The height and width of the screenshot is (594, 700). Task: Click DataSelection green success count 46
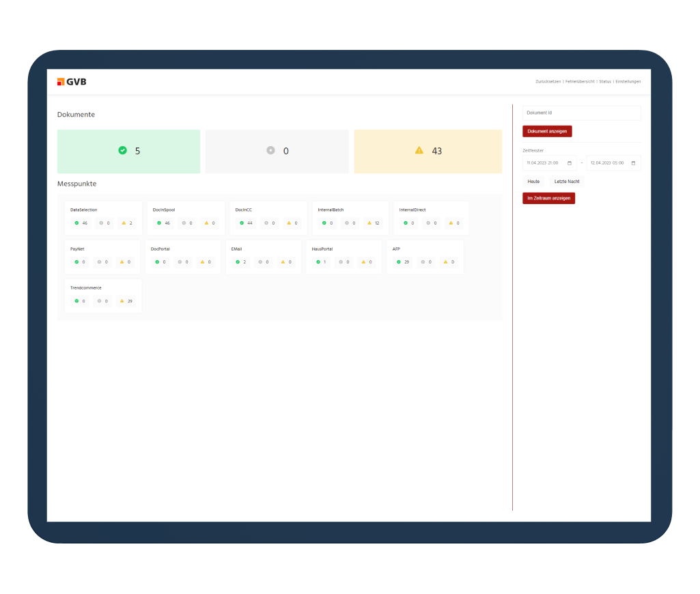[x=81, y=223]
